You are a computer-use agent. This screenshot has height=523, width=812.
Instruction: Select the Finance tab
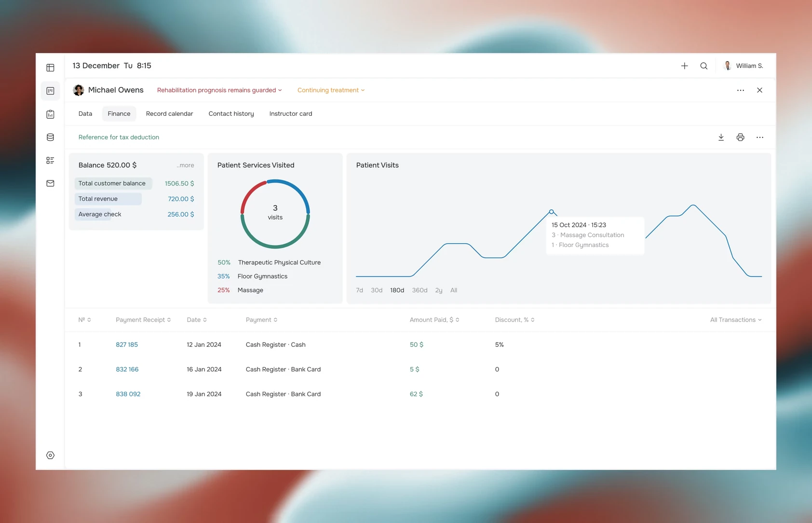point(119,114)
